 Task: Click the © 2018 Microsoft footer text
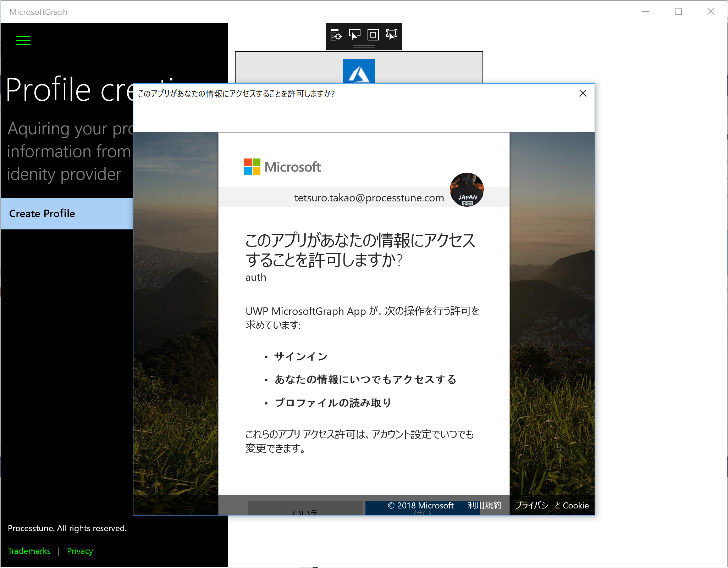[421, 505]
